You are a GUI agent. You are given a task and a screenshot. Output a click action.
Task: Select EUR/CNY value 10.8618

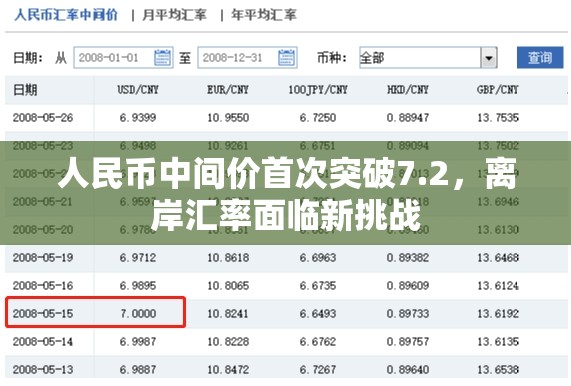pyautogui.click(x=228, y=258)
